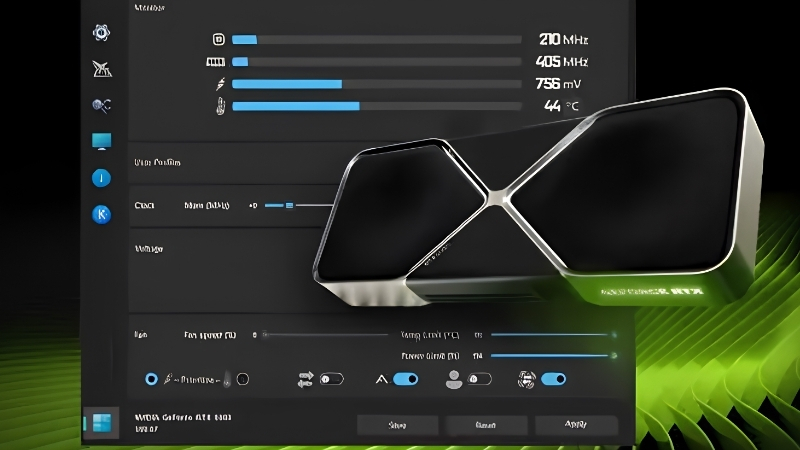The height and width of the screenshot is (450, 800).
Task: Click the fan auto 'A' icon
Action: [x=381, y=379]
